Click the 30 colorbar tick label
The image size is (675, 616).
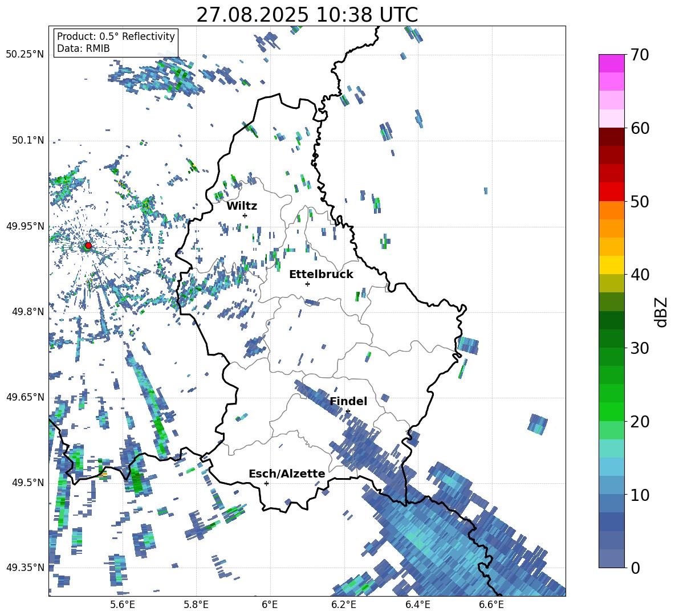pos(639,348)
